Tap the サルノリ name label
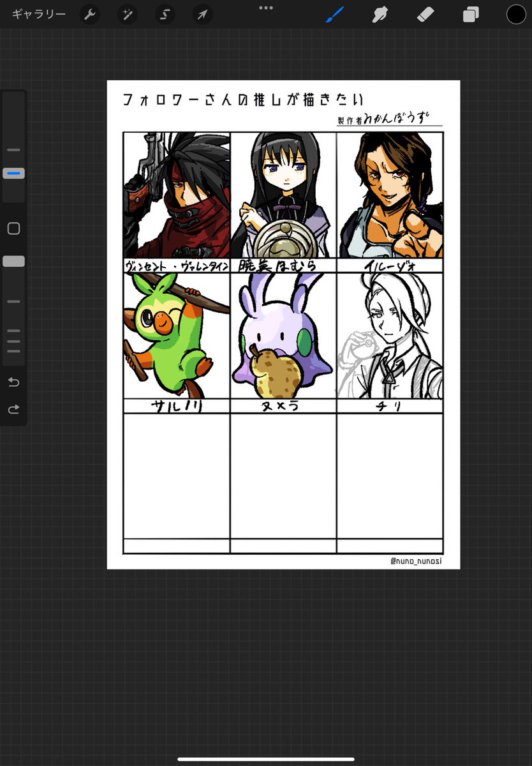Screen dimensions: 532x766 pyautogui.click(x=177, y=407)
